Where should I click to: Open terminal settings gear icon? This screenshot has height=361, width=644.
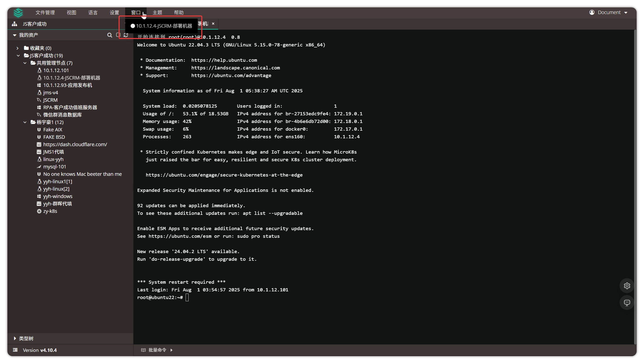pos(627,286)
